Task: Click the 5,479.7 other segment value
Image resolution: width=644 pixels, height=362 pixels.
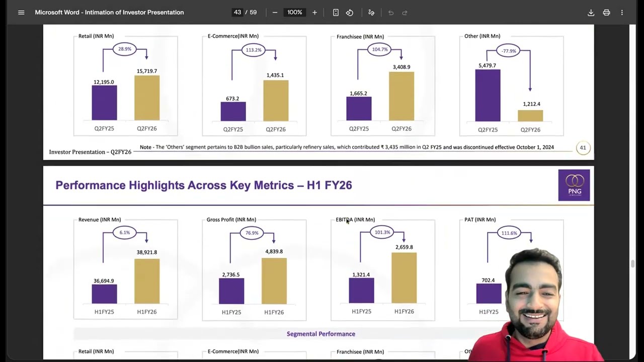Action: coord(487,66)
